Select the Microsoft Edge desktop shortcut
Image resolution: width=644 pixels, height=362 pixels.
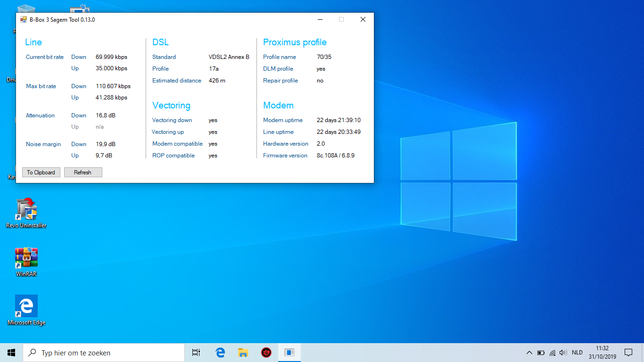tap(26, 306)
